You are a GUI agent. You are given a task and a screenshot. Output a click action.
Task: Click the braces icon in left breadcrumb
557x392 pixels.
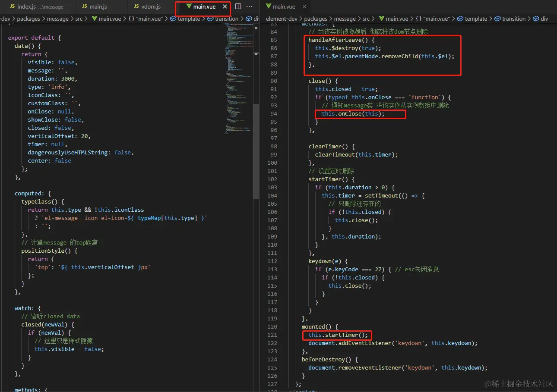coord(131,19)
